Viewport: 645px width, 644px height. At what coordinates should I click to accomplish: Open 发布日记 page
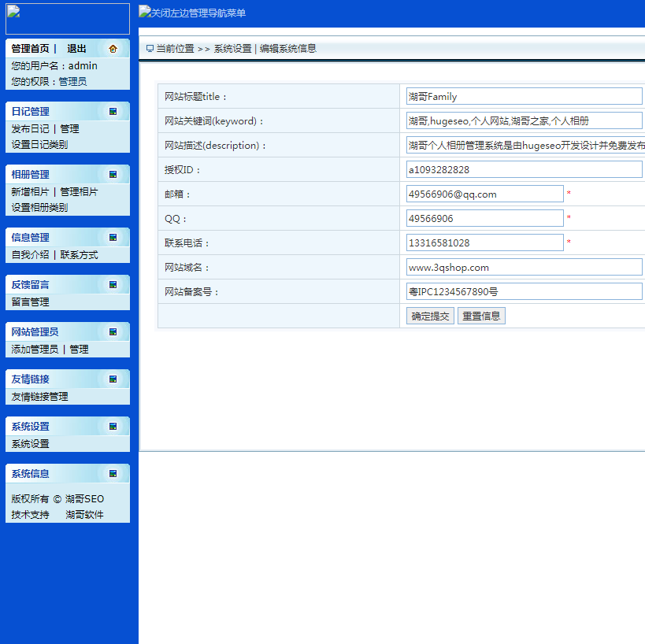point(30,128)
